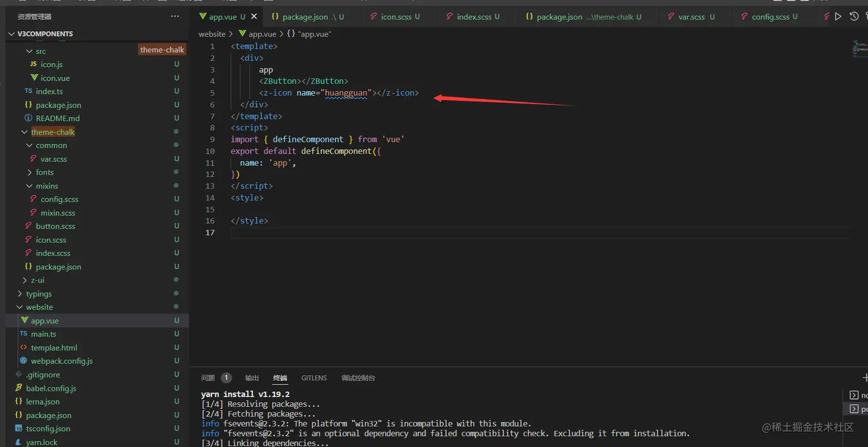Click the webpack icon beside webpack.config.js
This screenshot has height=447, width=868.
click(x=24, y=361)
